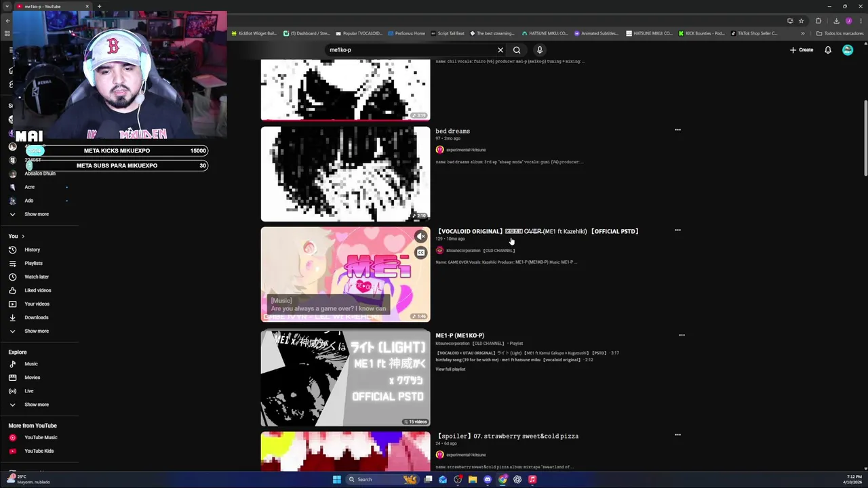Open Watch later in sidebar
The width and height of the screenshot is (868, 488).
pyautogui.click(x=37, y=277)
